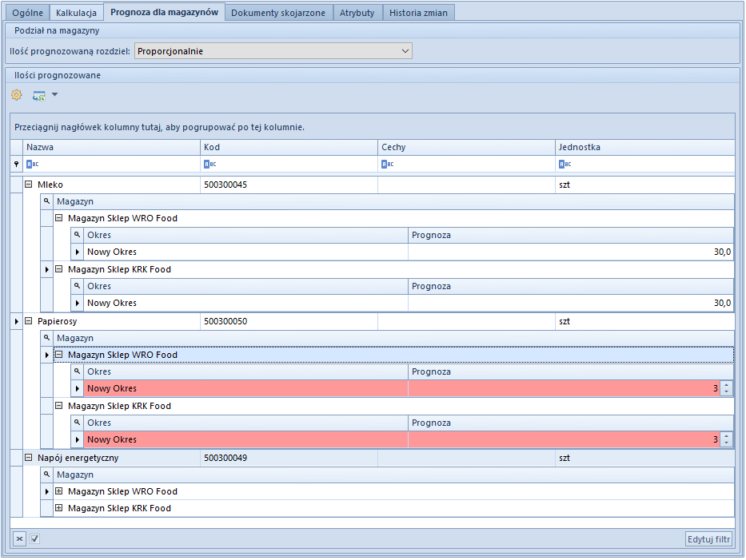Click the gear settings icon in toolbar

point(16,95)
